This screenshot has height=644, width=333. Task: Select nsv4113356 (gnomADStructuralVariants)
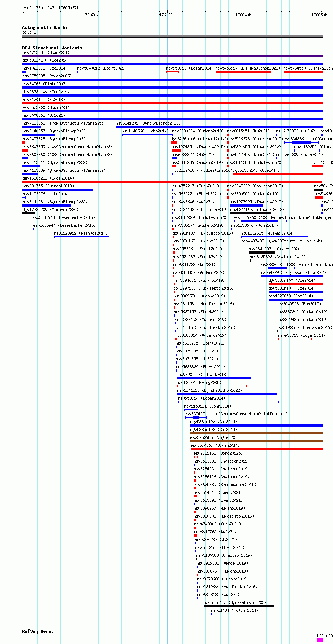[64, 123]
